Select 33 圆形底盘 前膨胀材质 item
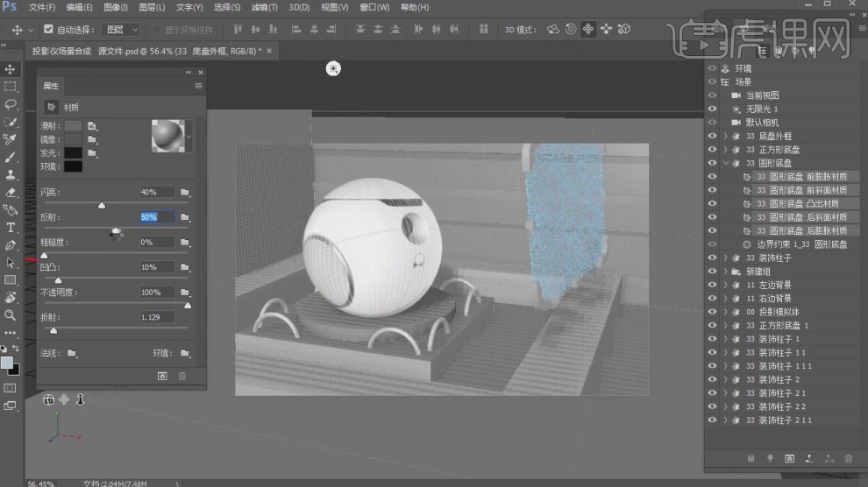Screen dimensions: 868x487 801,176
